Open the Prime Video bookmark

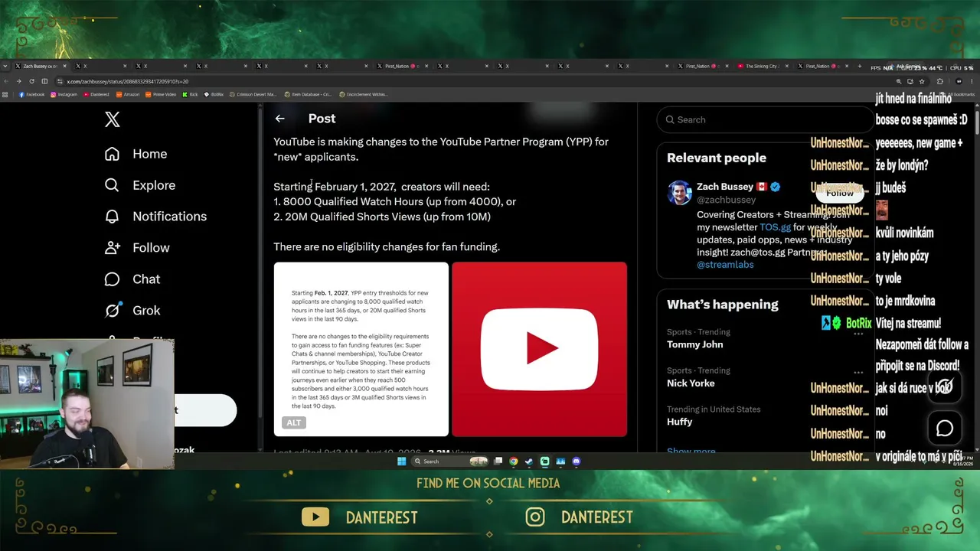click(161, 95)
